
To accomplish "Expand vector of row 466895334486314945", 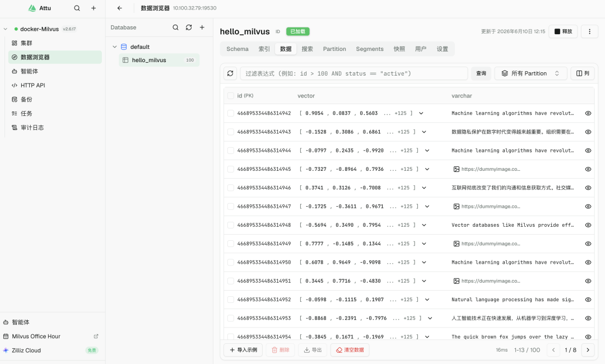I will click(427, 169).
